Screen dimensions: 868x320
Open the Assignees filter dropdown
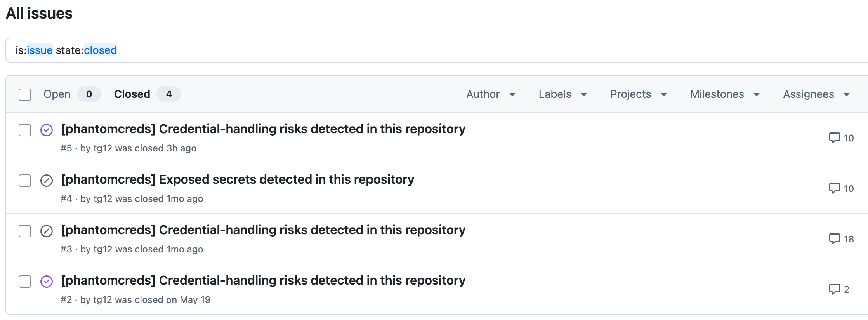(816, 94)
